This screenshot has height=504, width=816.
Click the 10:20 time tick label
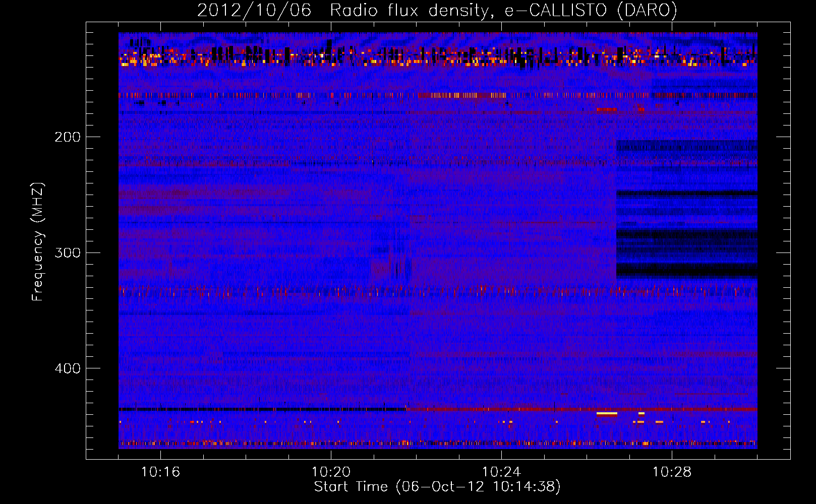click(x=331, y=472)
